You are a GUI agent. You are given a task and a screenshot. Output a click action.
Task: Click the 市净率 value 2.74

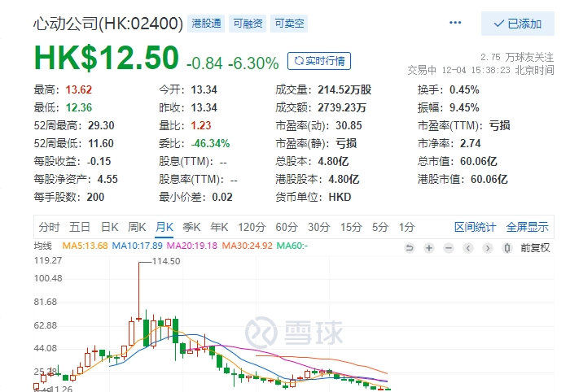[x=471, y=143]
